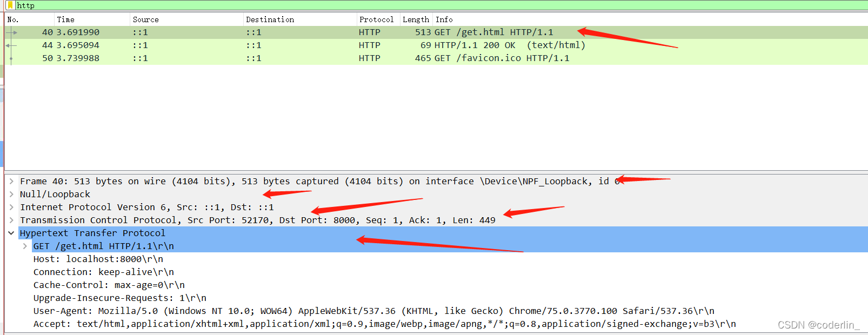
Task: Click length value 513 in packet 40
Action: pos(423,32)
